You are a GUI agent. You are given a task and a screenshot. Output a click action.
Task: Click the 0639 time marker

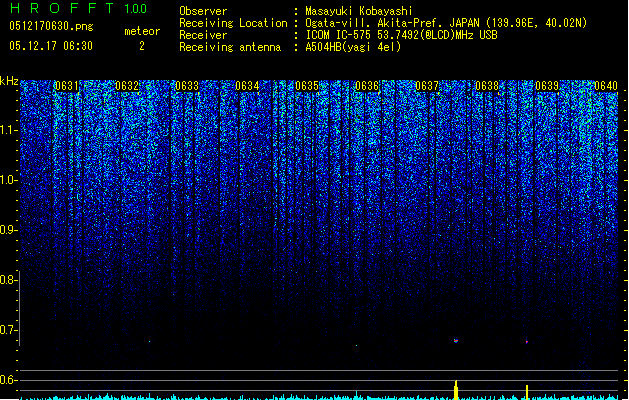point(547,86)
